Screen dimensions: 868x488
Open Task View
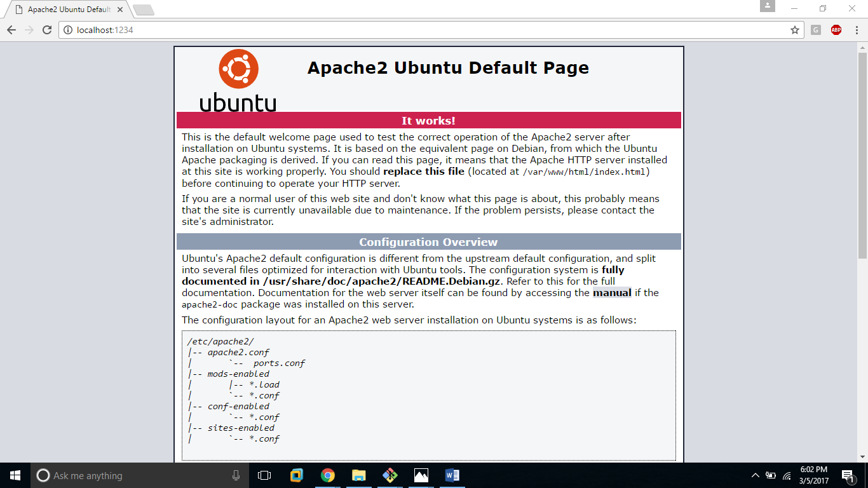point(264,475)
